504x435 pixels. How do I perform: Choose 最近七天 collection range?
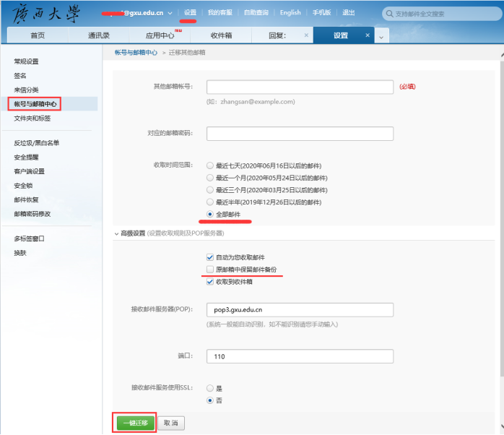(x=210, y=165)
